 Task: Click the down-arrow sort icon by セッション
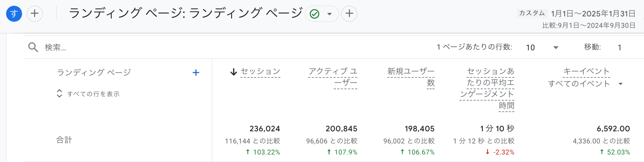tap(234, 72)
